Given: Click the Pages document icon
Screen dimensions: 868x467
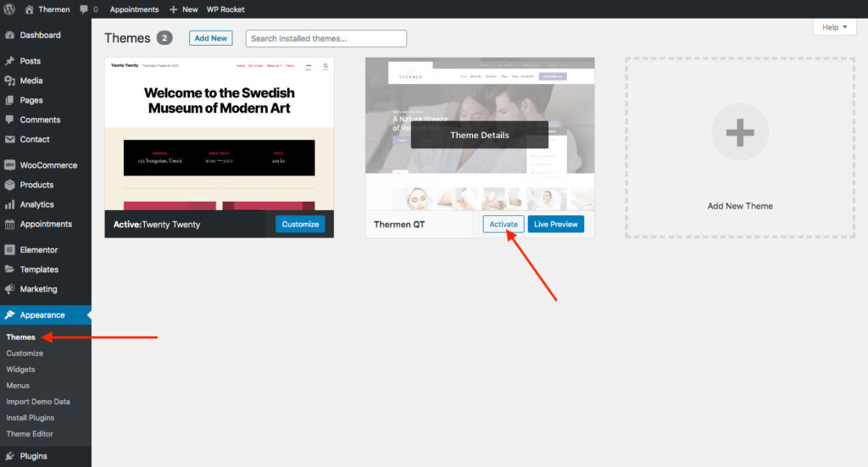Looking at the screenshot, I should [x=9, y=100].
